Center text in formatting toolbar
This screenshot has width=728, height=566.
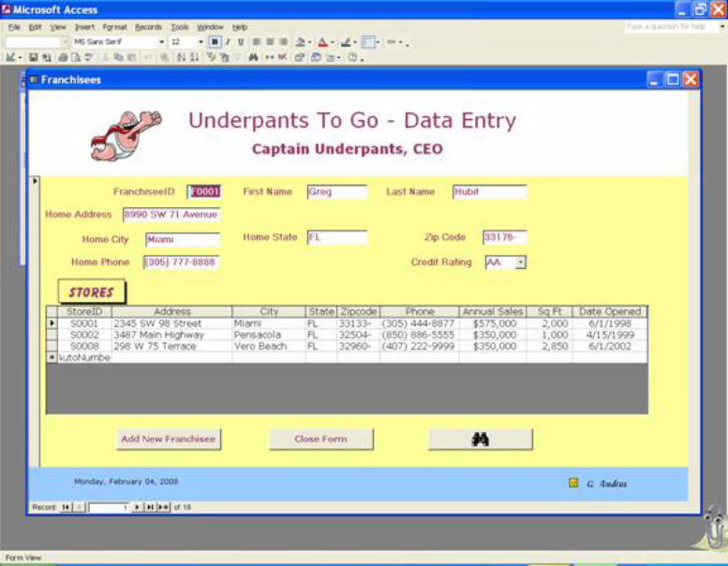[x=270, y=42]
